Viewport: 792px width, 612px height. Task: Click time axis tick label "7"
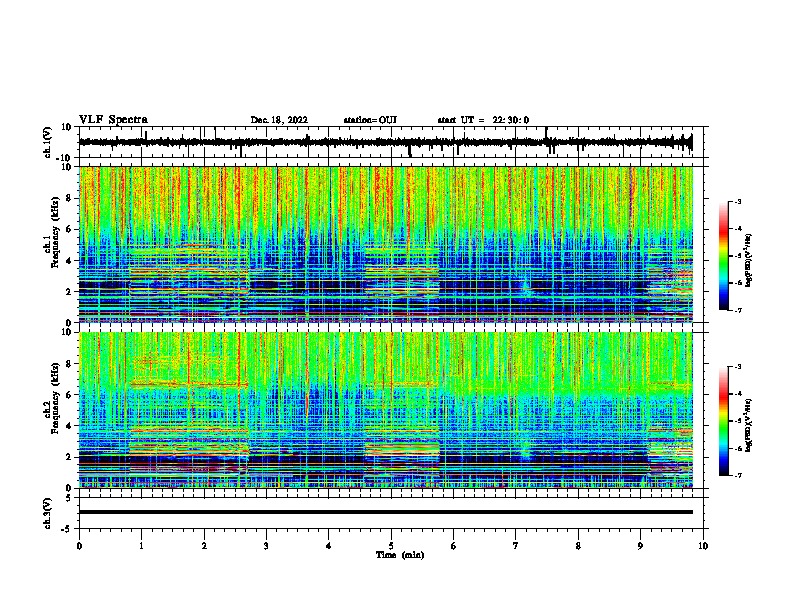(516, 546)
